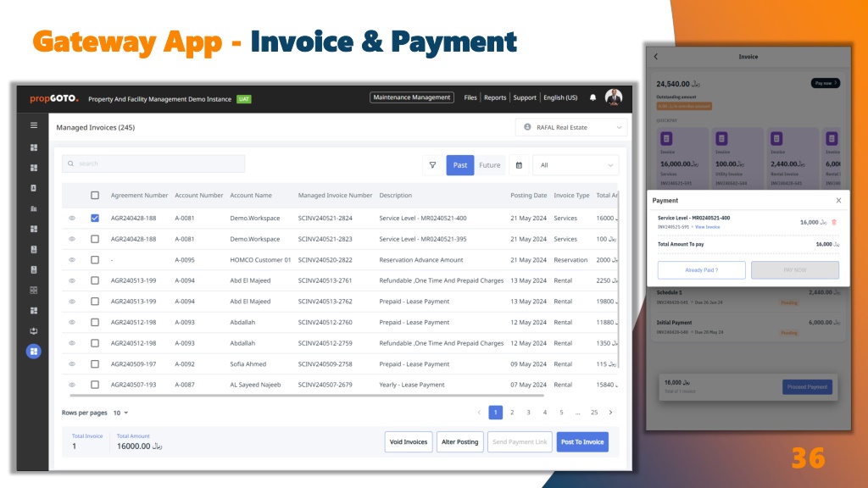This screenshot has width=868, height=488.
Task: Click the table horizontal scrollbar
Action: [x=307, y=396]
